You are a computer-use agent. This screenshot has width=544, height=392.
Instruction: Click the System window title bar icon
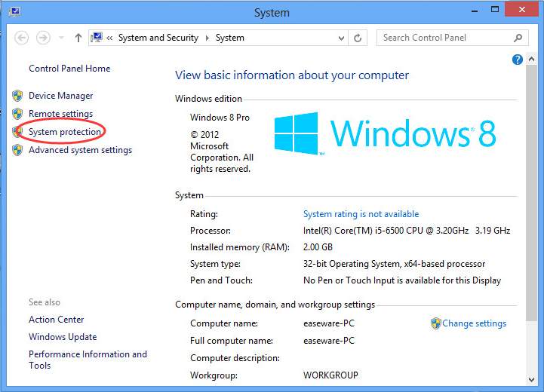point(14,12)
